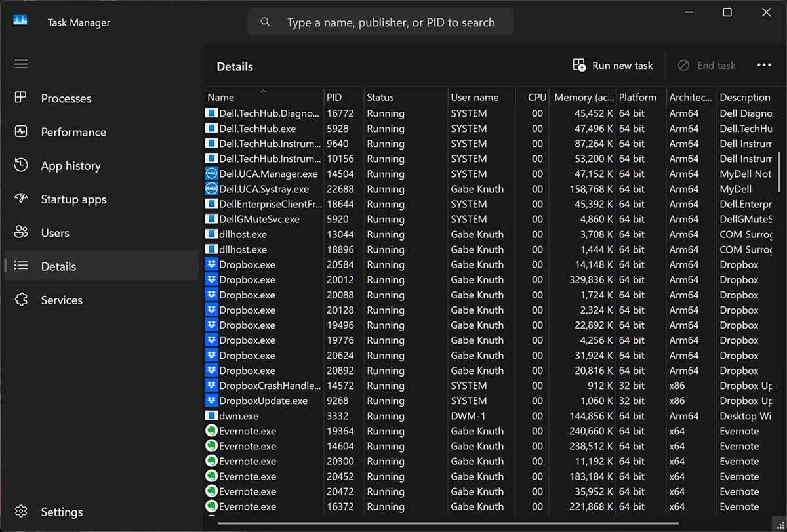Switch to the Details tab

[58, 266]
